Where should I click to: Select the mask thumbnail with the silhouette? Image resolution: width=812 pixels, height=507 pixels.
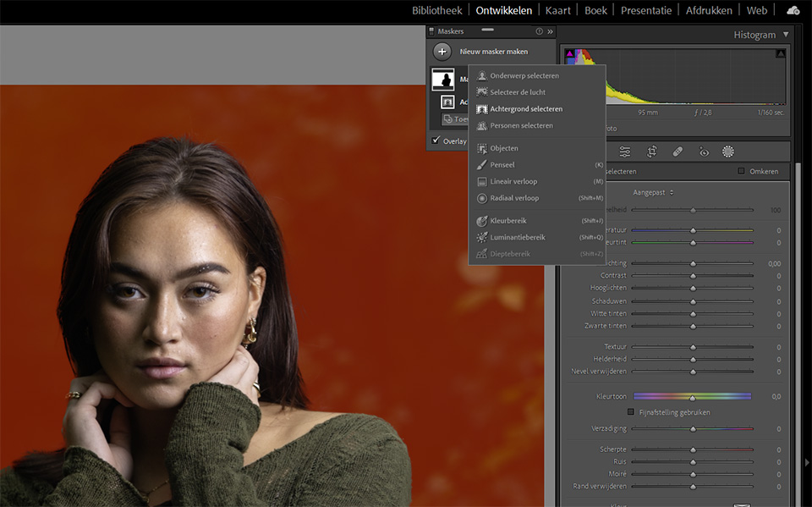[x=443, y=80]
